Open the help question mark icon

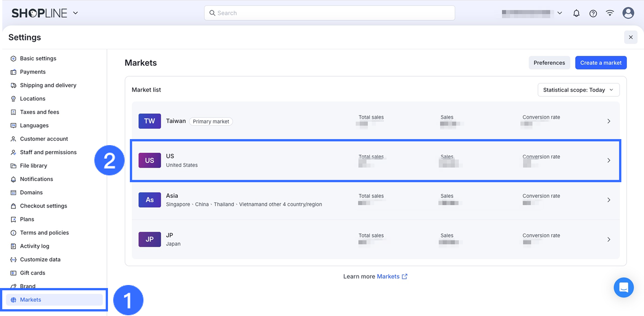tap(593, 14)
